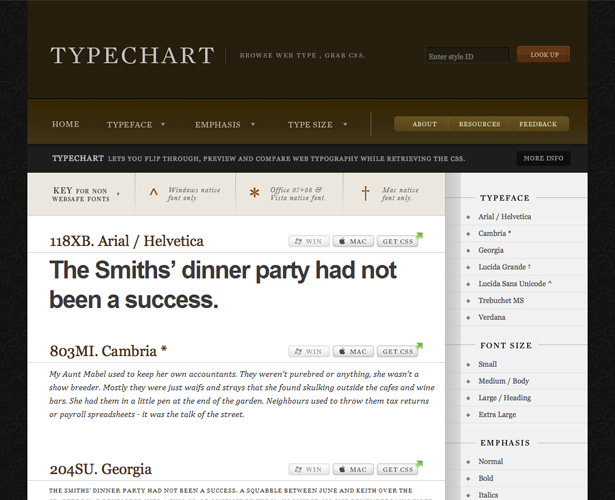Image resolution: width=615 pixels, height=500 pixels.
Task: Filter by Lucida Sans Unicode in sidebar
Action: [x=515, y=284]
